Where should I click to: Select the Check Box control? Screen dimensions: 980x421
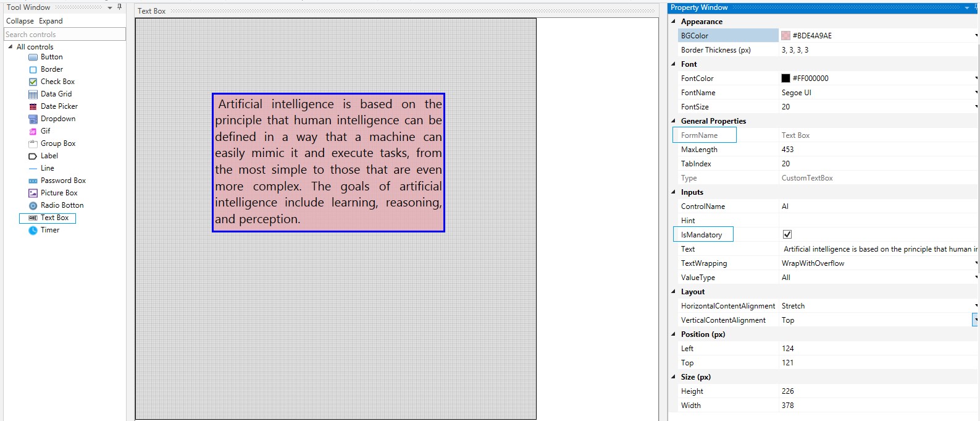(57, 82)
